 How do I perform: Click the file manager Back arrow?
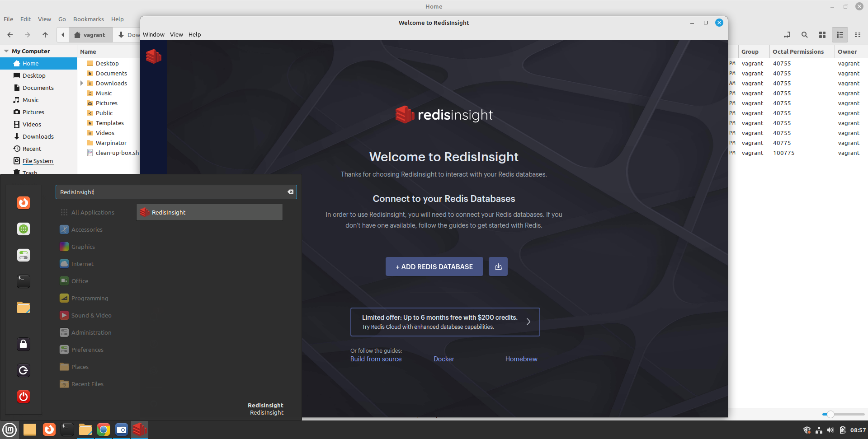point(10,35)
